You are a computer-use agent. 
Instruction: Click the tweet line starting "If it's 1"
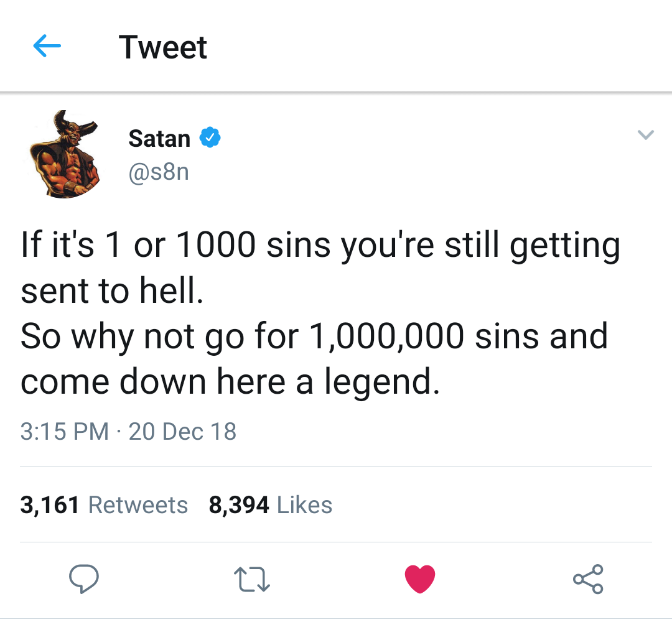pyautogui.click(x=320, y=245)
